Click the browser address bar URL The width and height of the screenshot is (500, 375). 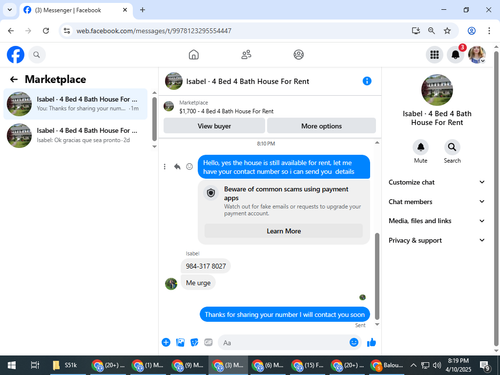(x=154, y=31)
